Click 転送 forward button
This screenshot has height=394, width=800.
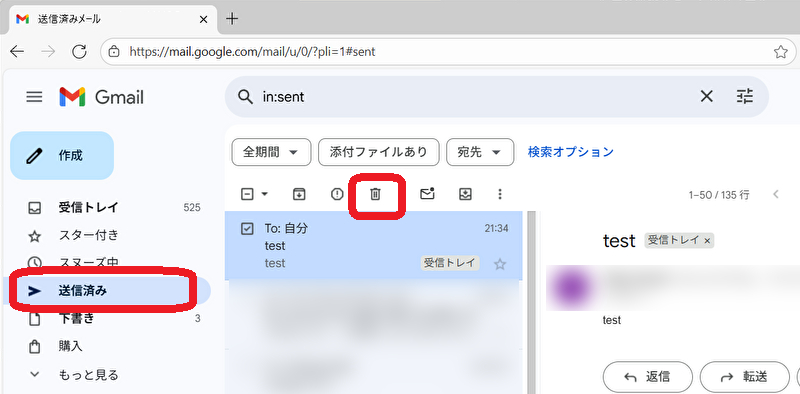(744, 377)
